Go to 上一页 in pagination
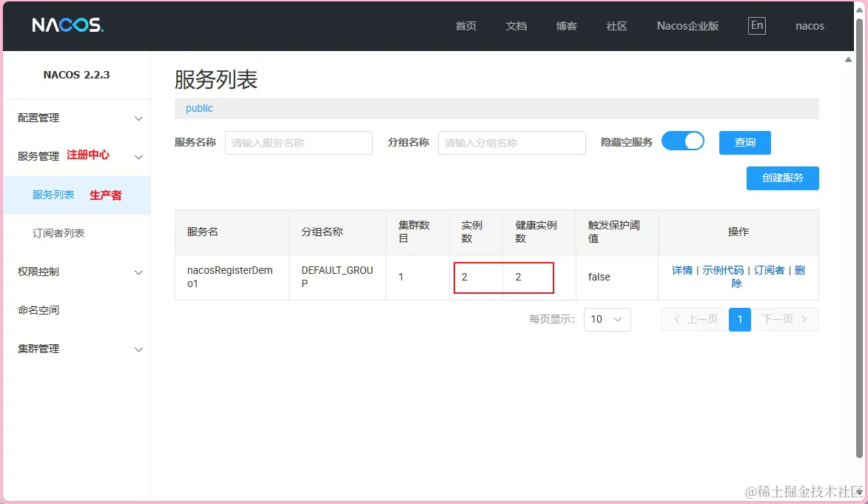Screen dimensions: 868x504 click(x=693, y=320)
